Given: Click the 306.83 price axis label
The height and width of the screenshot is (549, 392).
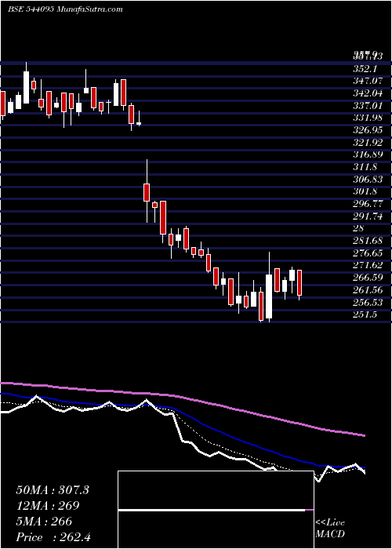Looking at the screenshot, I should coord(368,180).
